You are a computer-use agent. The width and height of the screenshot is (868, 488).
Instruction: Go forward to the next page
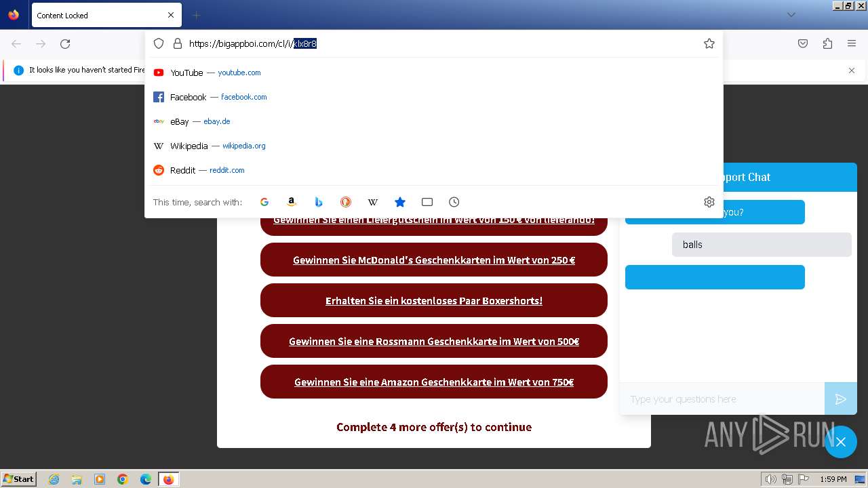[x=41, y=44]
